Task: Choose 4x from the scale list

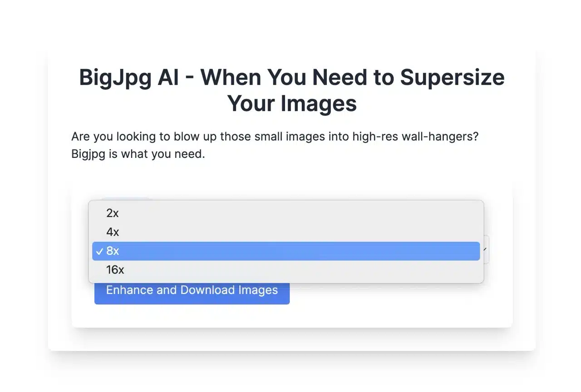Action: (113, 232)
